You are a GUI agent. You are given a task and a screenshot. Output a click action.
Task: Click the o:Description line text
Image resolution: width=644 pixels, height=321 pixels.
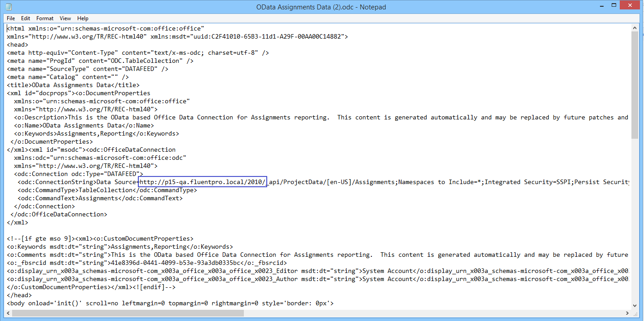321,117
